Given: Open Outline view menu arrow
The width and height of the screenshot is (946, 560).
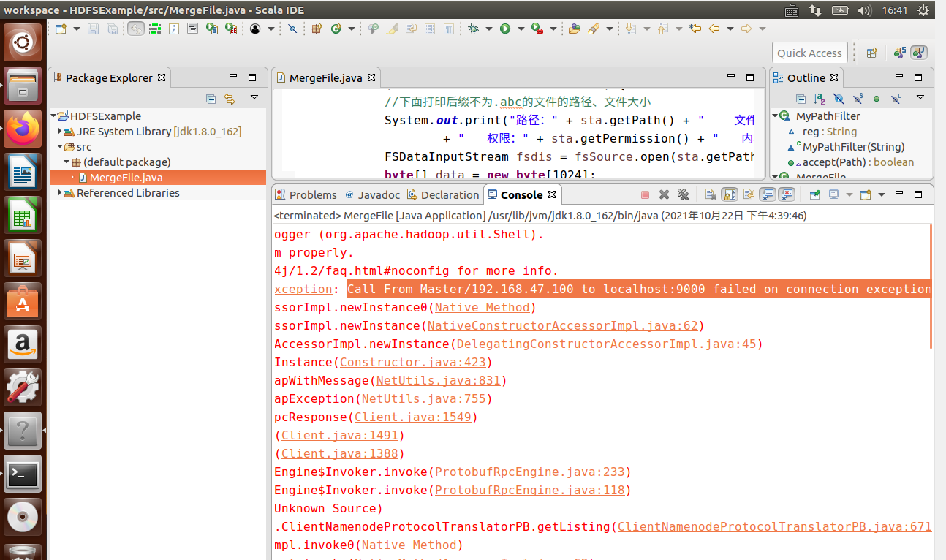Looking at the screenshot, I should pos(920,97).
